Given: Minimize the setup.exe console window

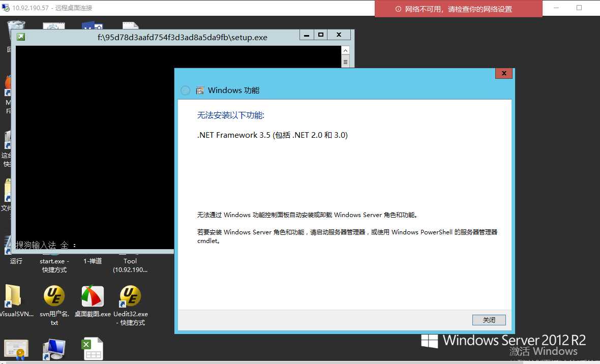Looking at the screenshot, I should point(307,35).
